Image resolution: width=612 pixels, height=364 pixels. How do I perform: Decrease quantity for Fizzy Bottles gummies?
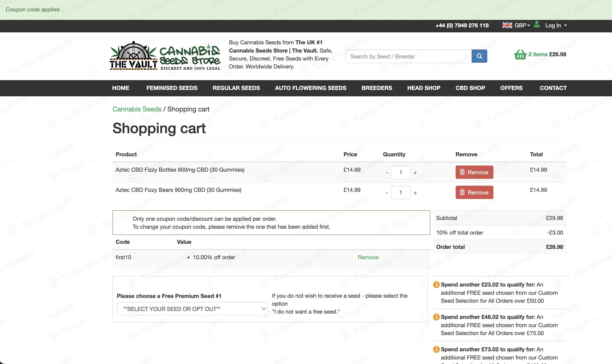click(x=387, y=173)
